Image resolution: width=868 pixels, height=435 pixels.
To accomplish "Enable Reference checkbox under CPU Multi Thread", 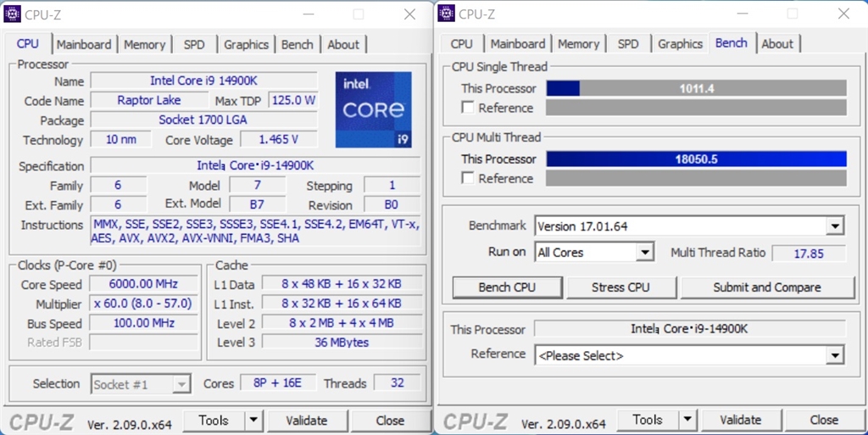I will point(468,178).
